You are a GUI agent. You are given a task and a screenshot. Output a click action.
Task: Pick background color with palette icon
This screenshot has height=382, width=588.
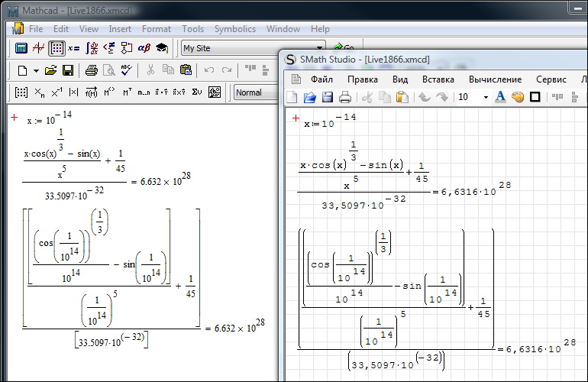[x=518, y=97]
